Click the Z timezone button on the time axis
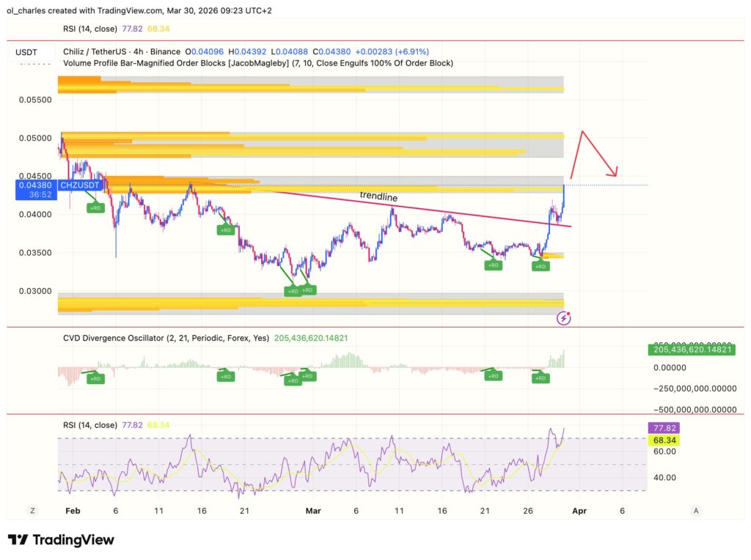751x560 pixels. pyautogui.click(x=31, y=510)
